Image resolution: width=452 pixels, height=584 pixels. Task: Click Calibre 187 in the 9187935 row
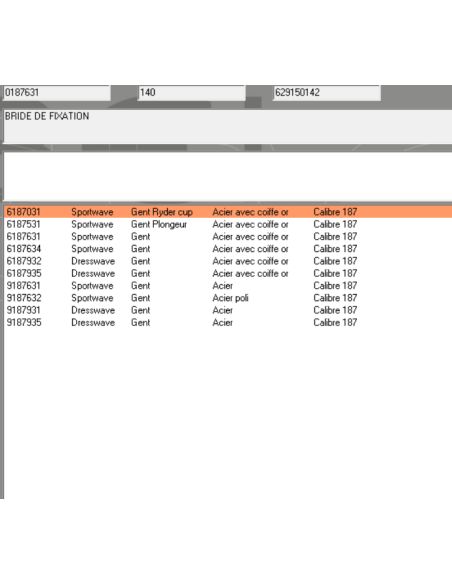point(335,323)
